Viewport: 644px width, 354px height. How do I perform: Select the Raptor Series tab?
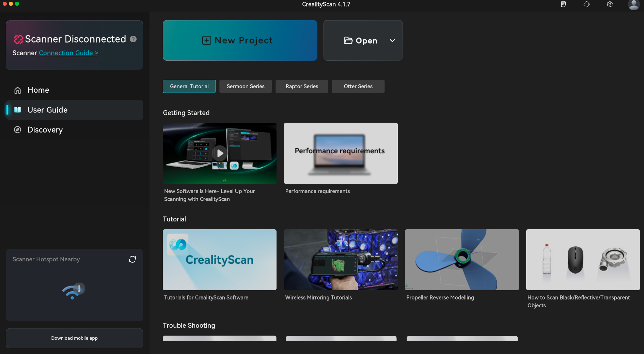(x=301, y=86)
